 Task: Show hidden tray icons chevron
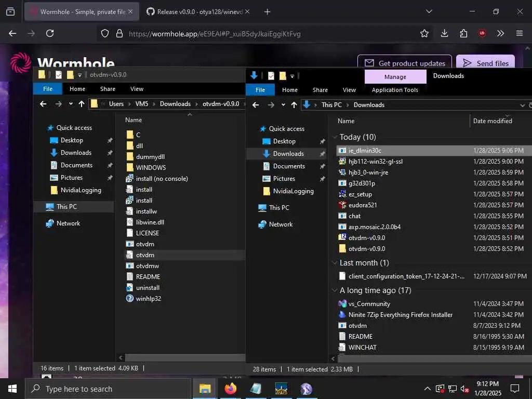[427, 389]
